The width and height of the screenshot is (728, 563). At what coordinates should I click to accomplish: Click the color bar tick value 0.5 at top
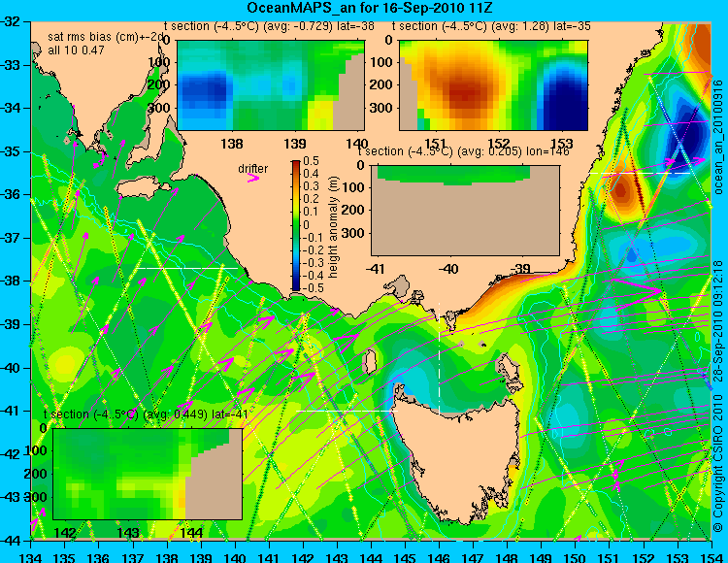point(311,161)
